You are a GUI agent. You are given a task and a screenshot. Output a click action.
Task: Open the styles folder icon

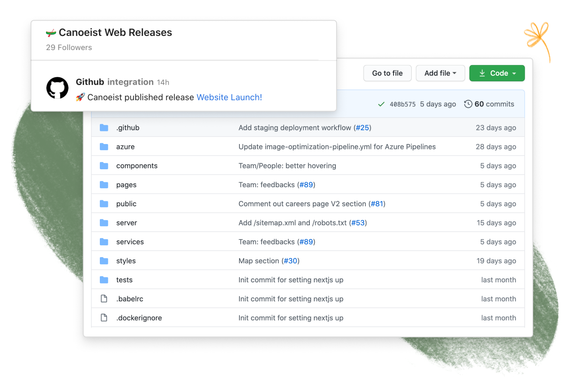[x=104, y=261]
